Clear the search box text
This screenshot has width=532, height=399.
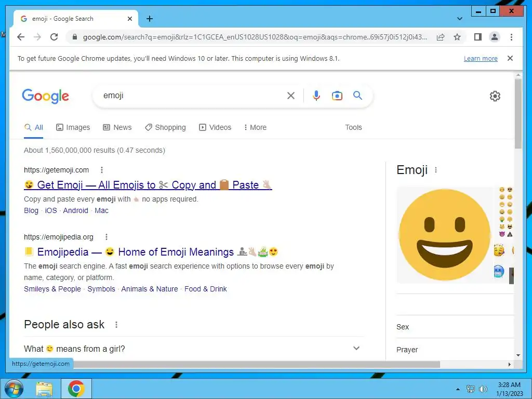coord(291,96)
